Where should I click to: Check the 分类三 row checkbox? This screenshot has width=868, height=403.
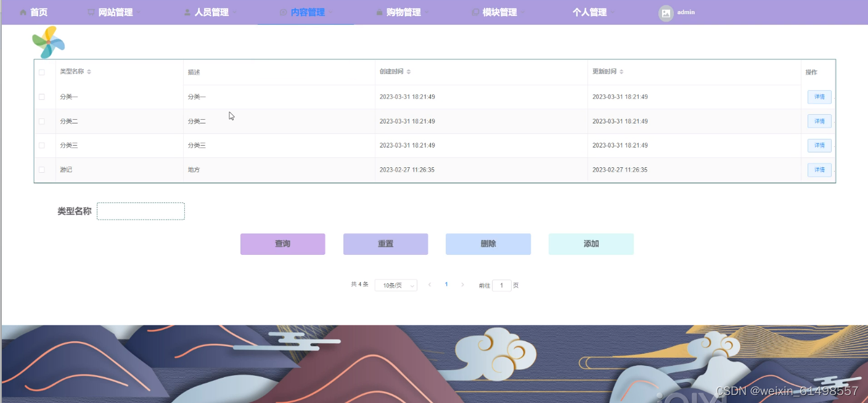coord(42,146)
